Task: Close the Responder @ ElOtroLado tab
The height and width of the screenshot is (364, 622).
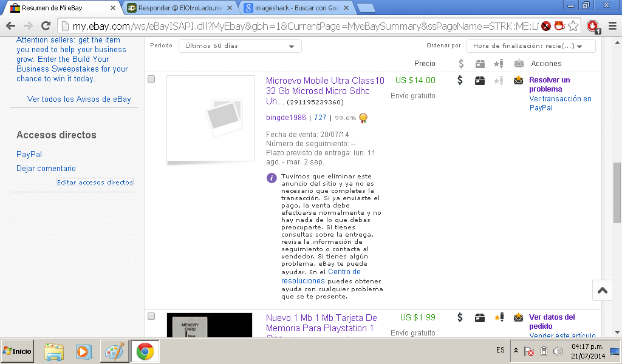Action: tap(230, 7)
